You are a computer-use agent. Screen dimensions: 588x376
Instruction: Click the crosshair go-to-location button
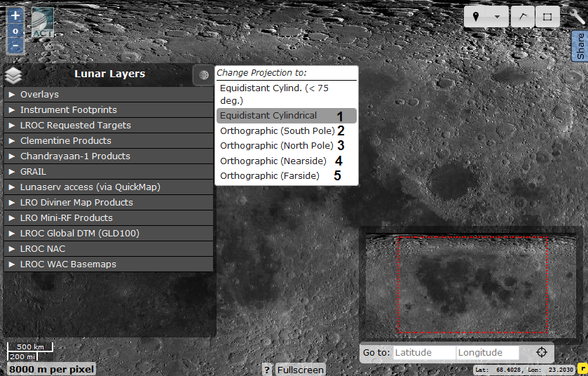pyautogui.click(x=542, y=352)
